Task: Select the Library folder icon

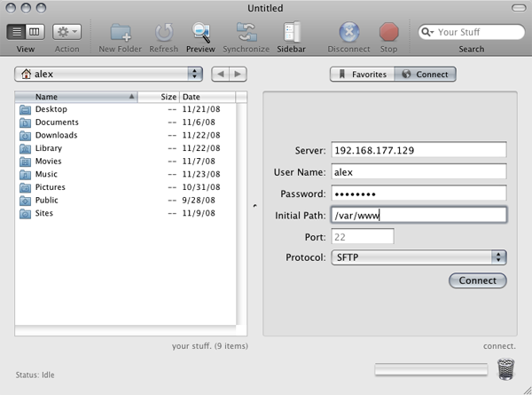Action: (25, 148)
